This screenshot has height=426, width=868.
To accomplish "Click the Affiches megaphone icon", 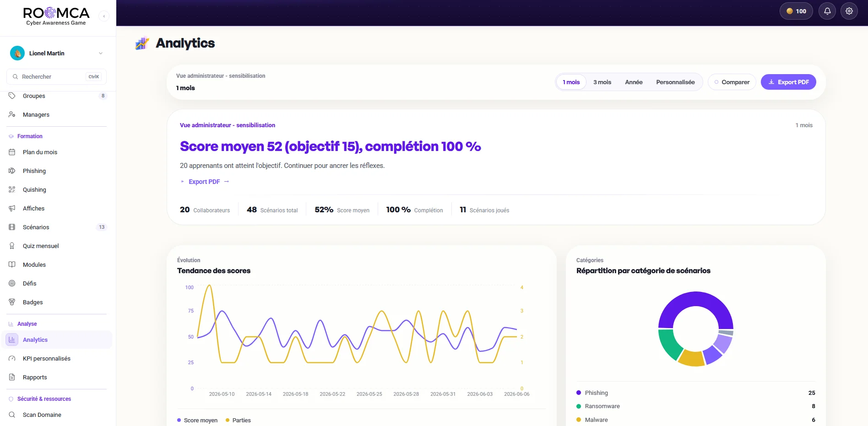I will coord(12,208).
